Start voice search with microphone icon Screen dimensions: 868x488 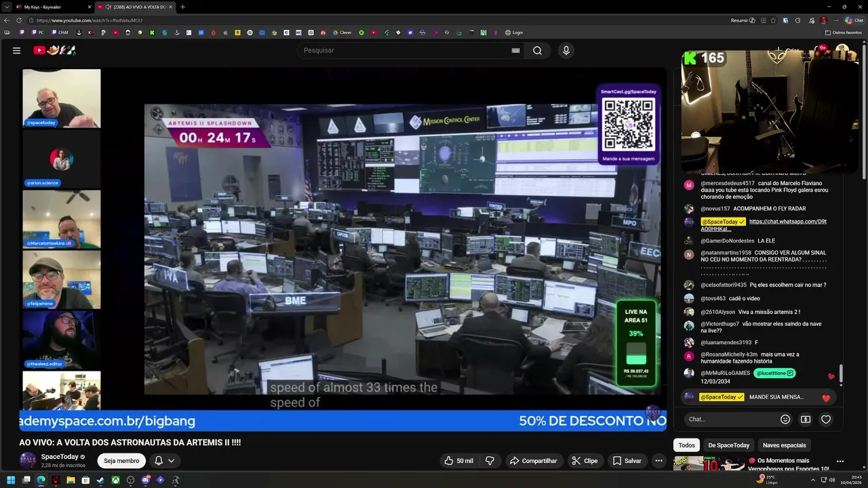tap(566, 50)
